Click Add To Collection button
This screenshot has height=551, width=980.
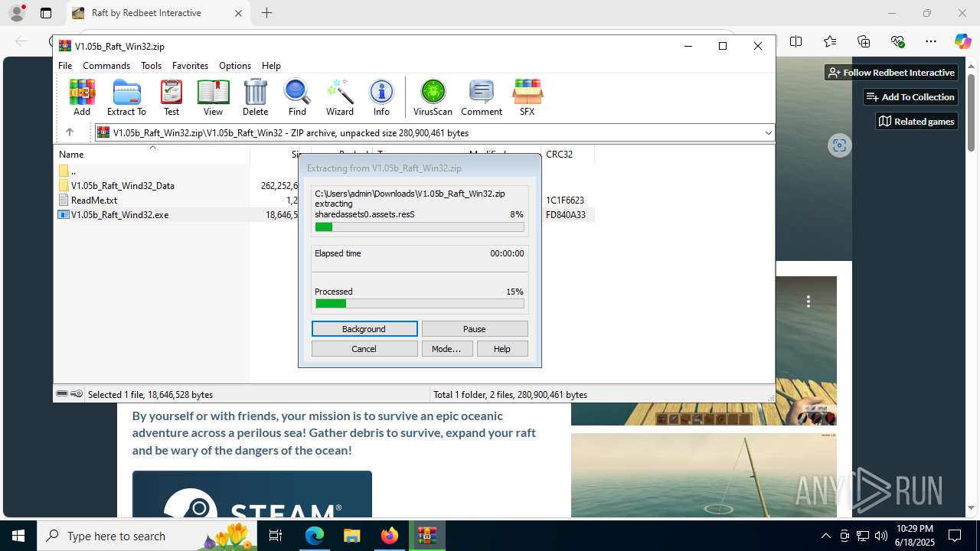(x=910, y=96)
